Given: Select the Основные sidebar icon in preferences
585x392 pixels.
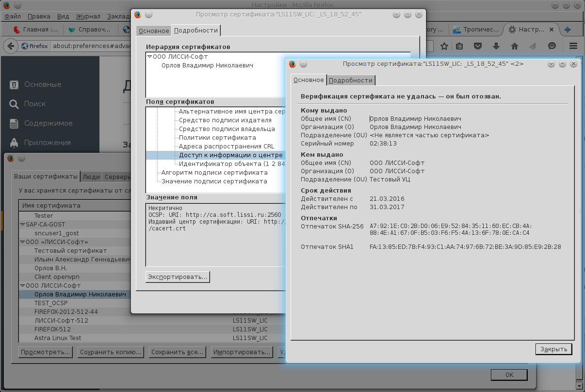Looking at the screenshot, I should pyautogui.click(x=14, y=84).
